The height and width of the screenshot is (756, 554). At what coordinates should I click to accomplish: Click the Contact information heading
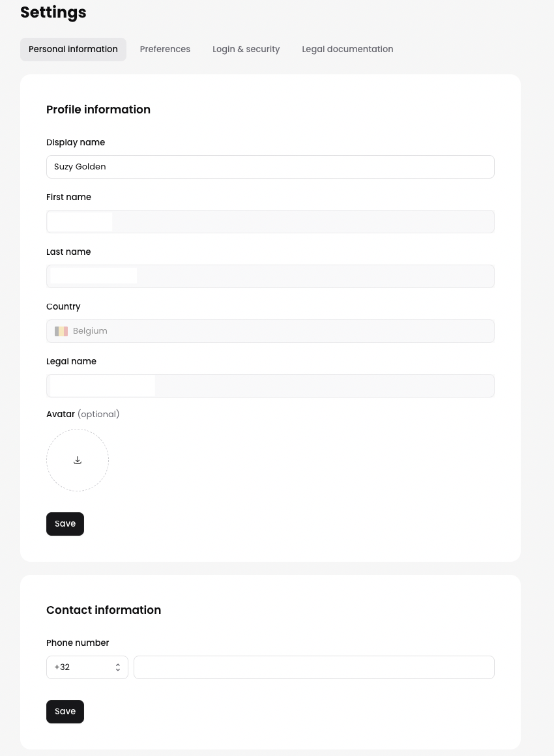[104, 610]
